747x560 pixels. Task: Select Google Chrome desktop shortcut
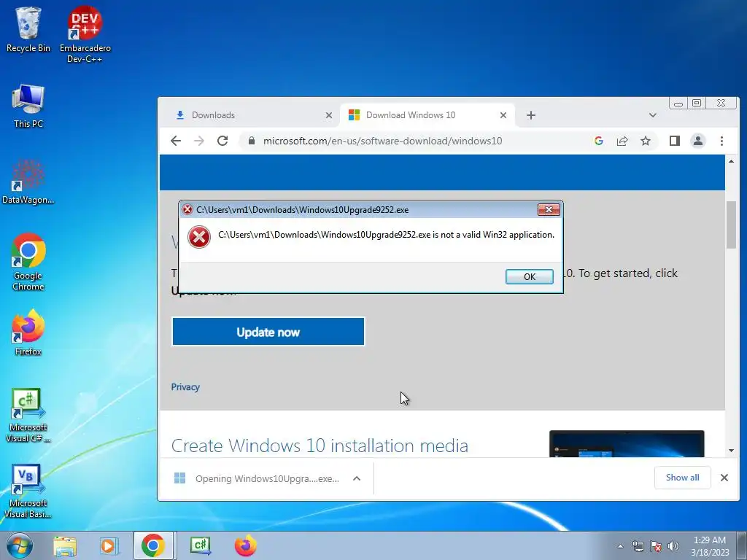click(28, 262)
